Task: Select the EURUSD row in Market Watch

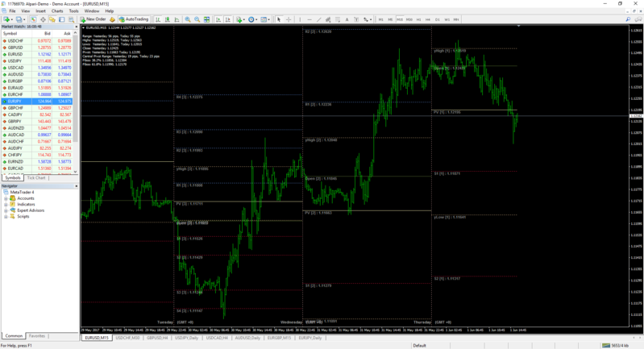Action: 37,54
